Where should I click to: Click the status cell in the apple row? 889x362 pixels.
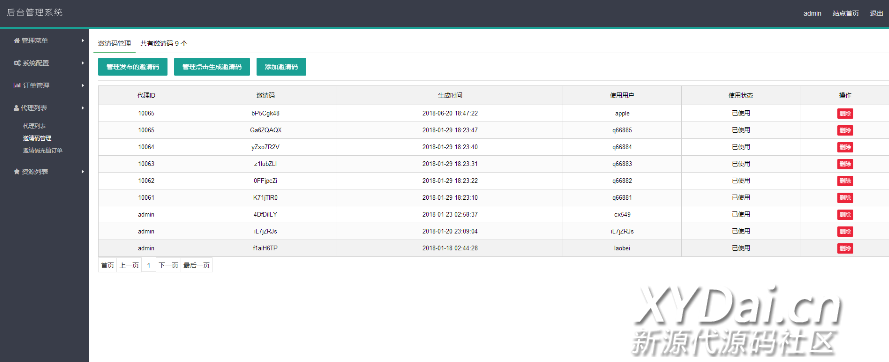(740, 113)
